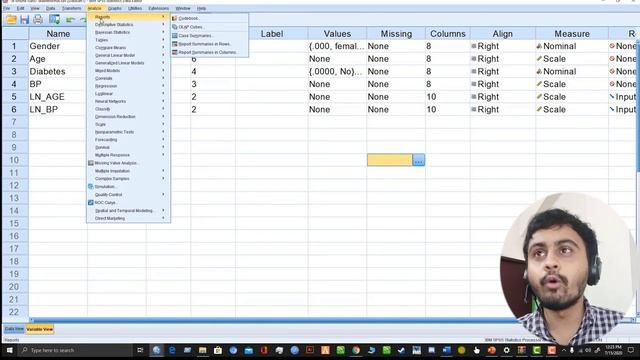Open the Neural Networks submenu entry
The image size is (640, 360).
pyautogui.click(x=128, y=101)
